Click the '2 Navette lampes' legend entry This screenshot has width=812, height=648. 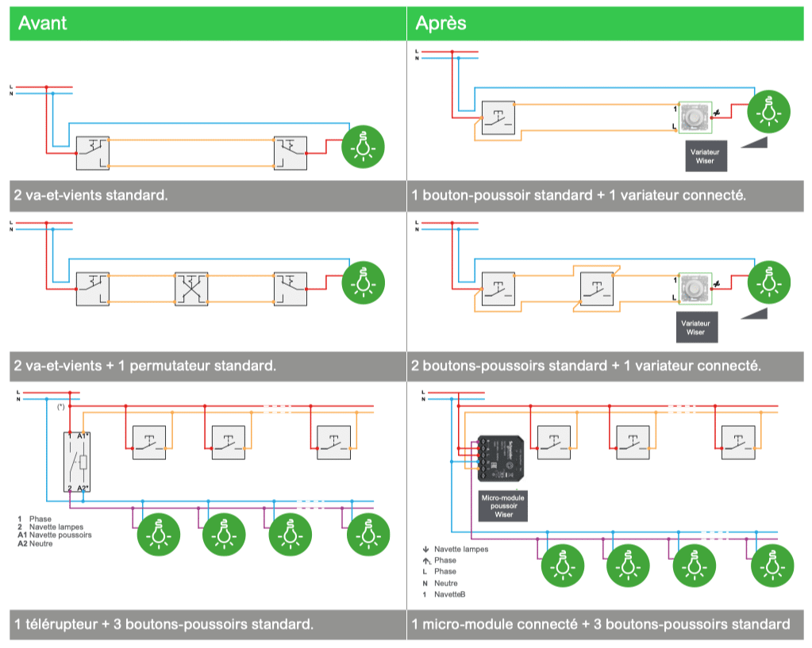click(x=50, y=527)
